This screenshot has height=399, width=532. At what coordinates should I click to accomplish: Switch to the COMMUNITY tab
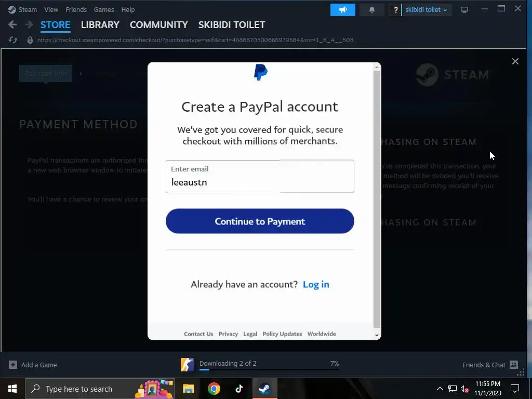[159, 25]
